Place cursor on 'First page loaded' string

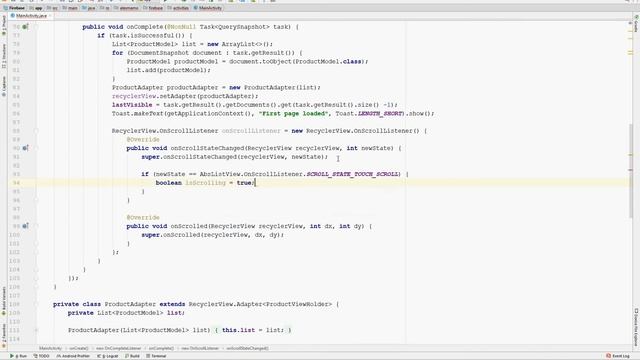(293, 113)
